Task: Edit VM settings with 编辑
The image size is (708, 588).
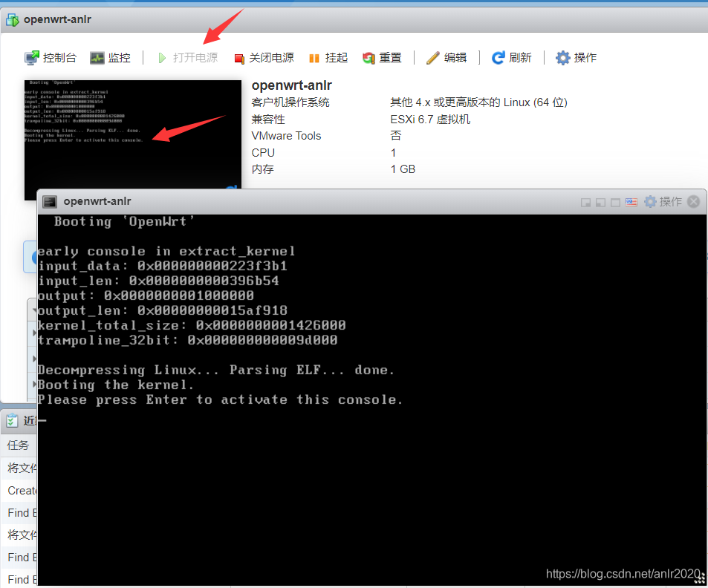Action: click(446, 58)
